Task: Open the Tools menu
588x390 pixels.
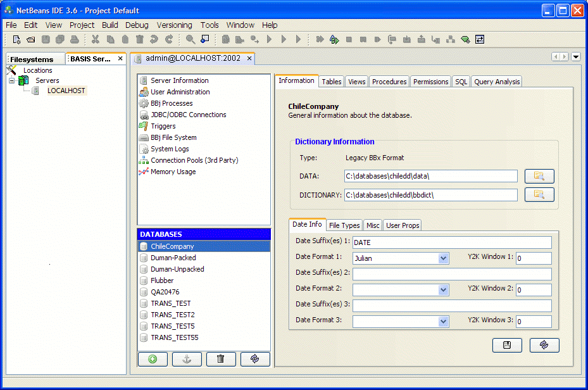Action: (x=210, y=25)
